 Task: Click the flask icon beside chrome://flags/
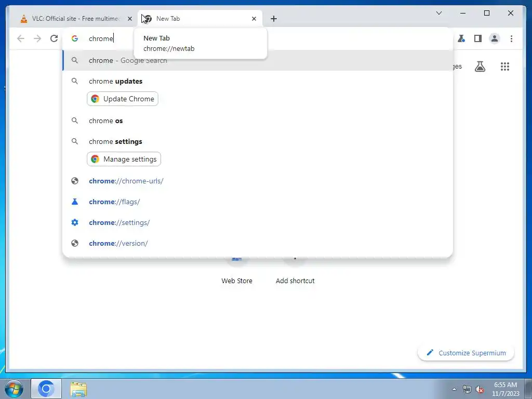coord(75,202)
